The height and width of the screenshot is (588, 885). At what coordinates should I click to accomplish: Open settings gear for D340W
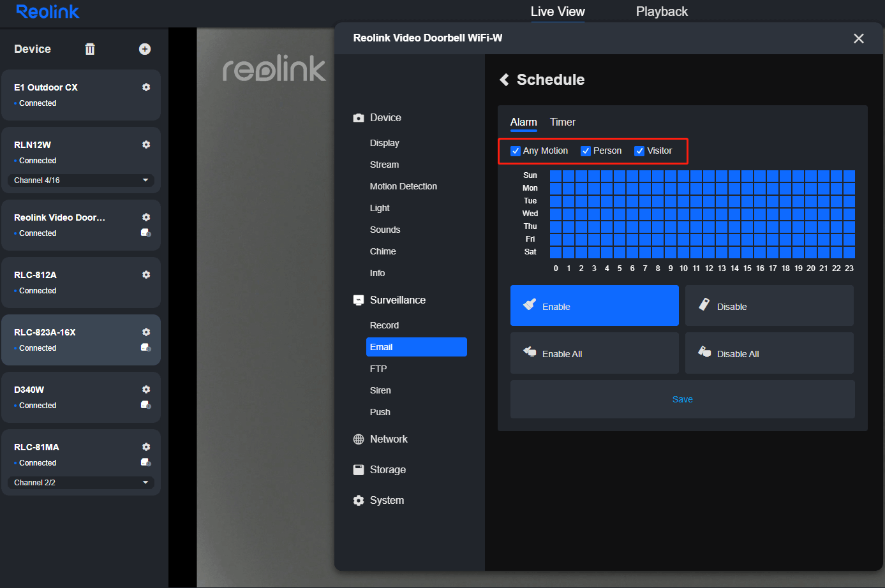click(146, 390)
